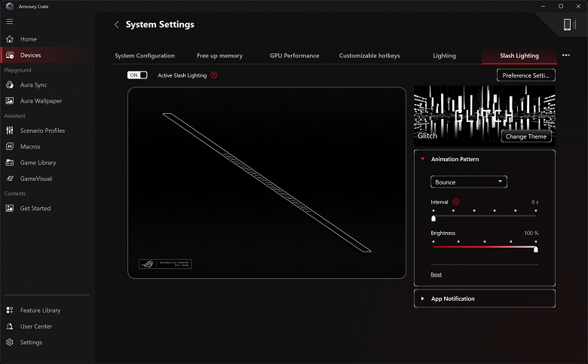Open the Macros icon in sidebar
This screenshot has width=588, height=364.
(10, 146)
